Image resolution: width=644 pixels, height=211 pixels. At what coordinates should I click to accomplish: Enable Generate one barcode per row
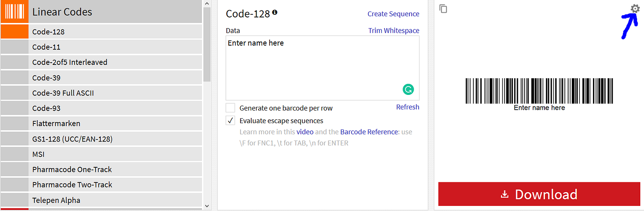[230, 108]
